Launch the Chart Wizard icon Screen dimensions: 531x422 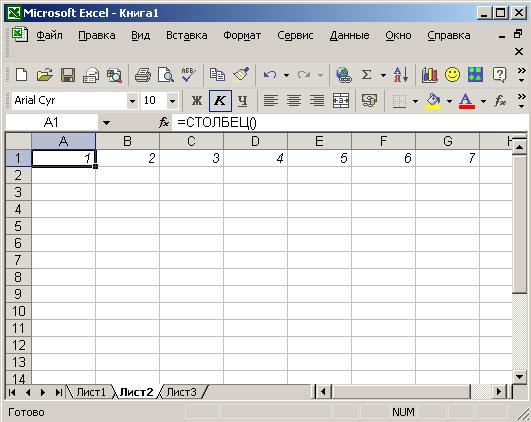[429, 75]
